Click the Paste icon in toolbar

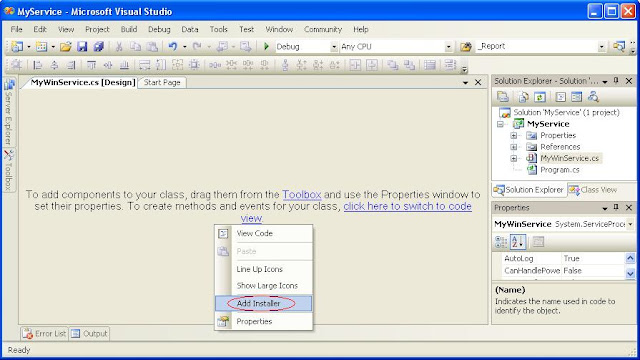152,47
